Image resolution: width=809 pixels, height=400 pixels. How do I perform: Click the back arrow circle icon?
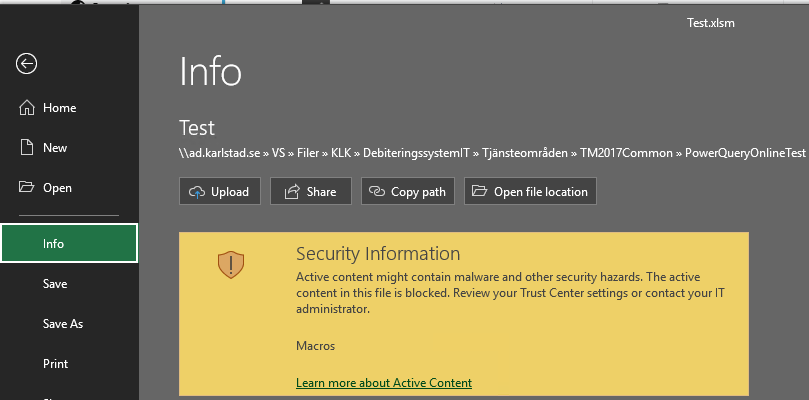pyautogui.click(x=26, y=64)
